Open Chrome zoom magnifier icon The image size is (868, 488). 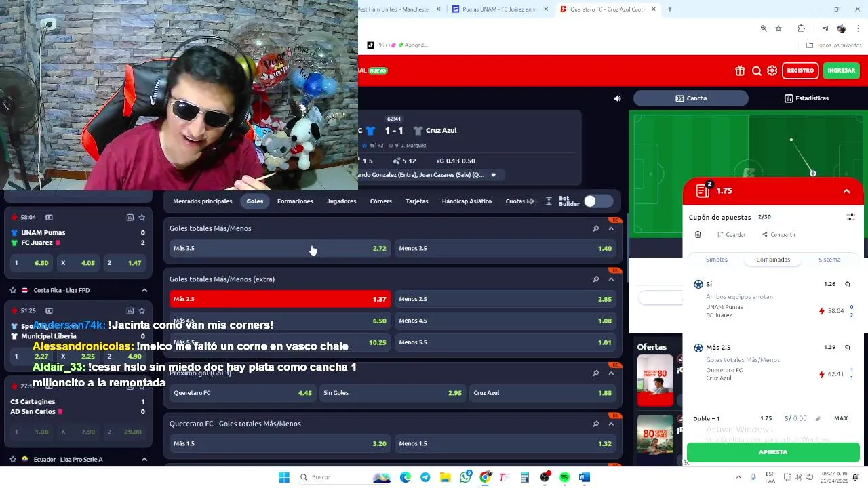764,28
